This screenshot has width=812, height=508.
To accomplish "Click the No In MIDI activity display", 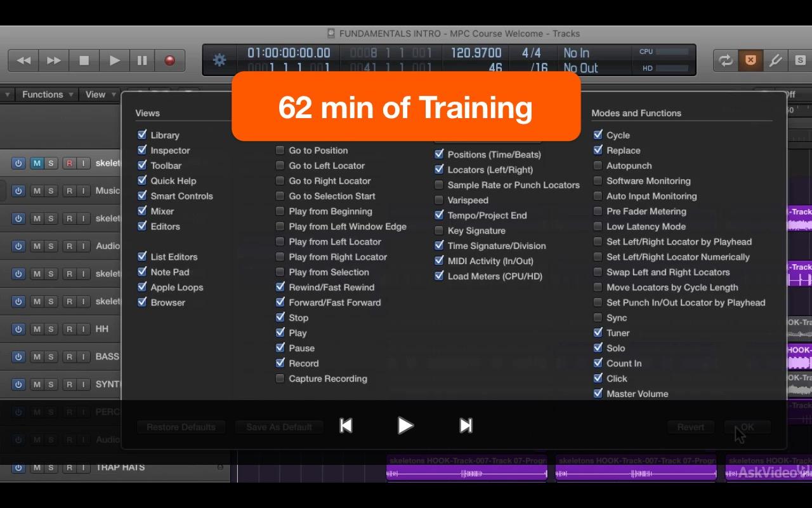I will (x=577, y=53).
